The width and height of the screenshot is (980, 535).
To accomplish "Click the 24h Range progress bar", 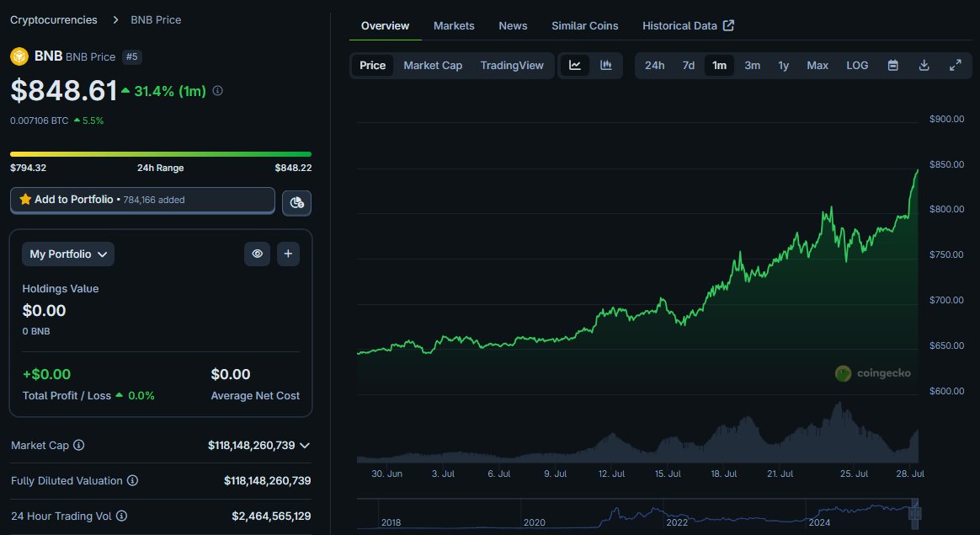I will click(161, 154).
